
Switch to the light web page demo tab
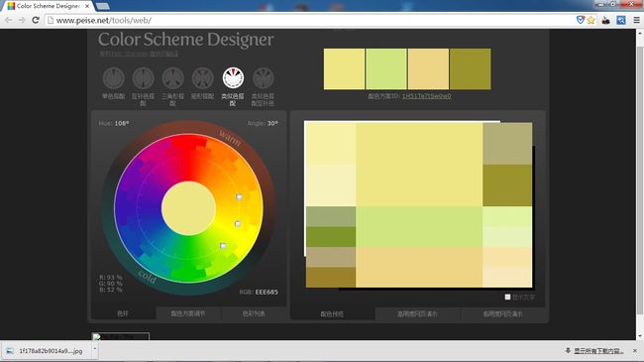417,313
